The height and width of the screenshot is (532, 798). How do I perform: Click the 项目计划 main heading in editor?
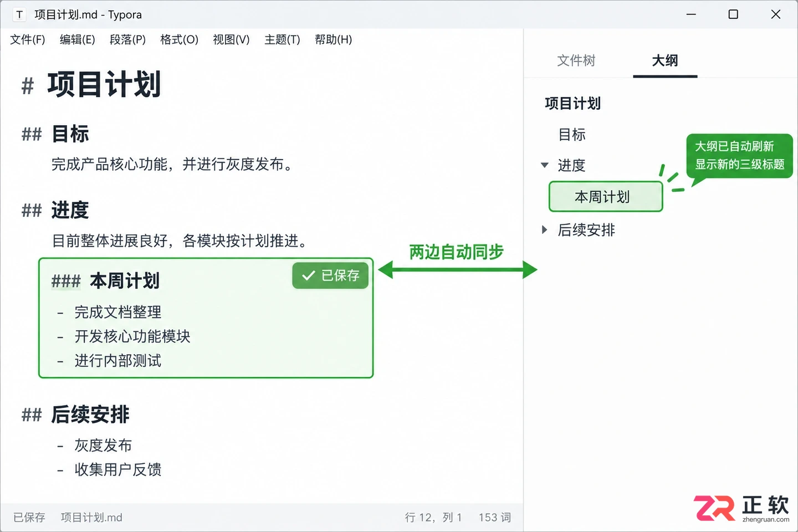104,85
